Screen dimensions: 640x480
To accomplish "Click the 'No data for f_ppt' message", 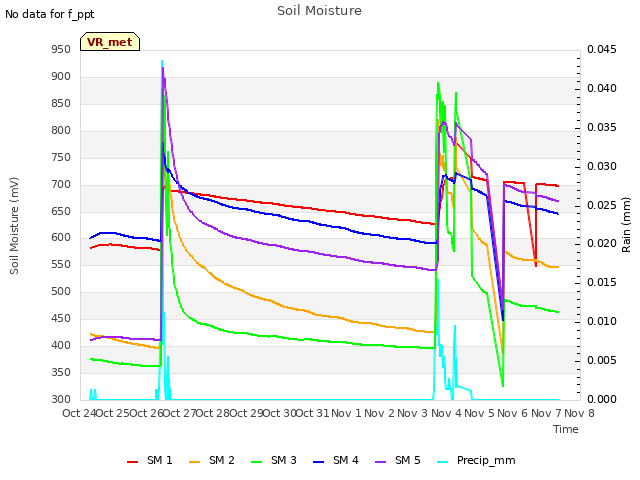I will tap(49, 14).
